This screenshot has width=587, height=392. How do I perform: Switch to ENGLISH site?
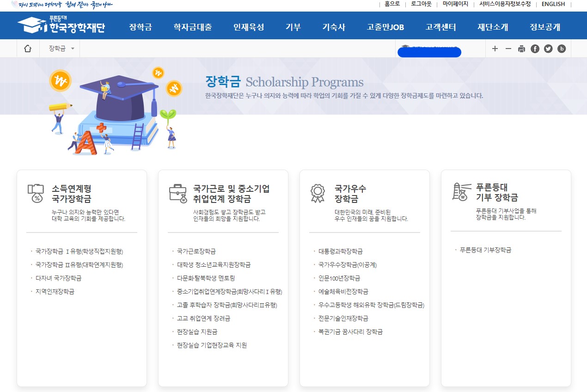[553, 4]
